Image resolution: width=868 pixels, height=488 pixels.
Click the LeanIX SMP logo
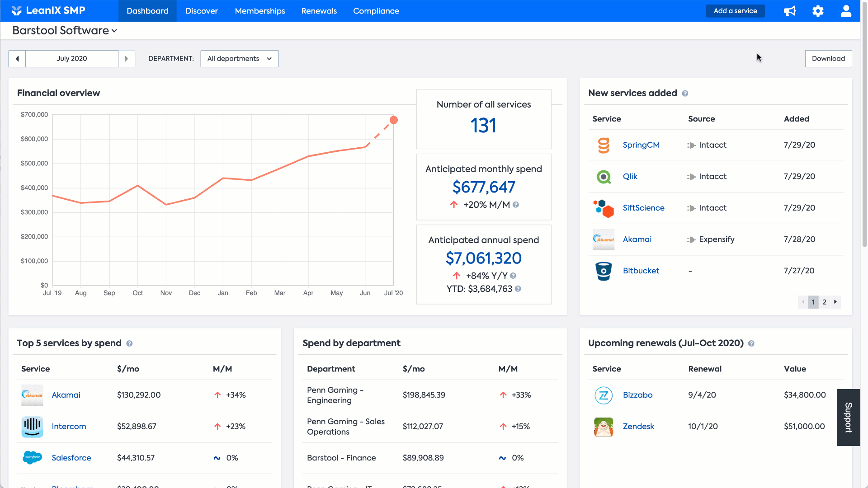pyautogui.click(x=48, y=10)
